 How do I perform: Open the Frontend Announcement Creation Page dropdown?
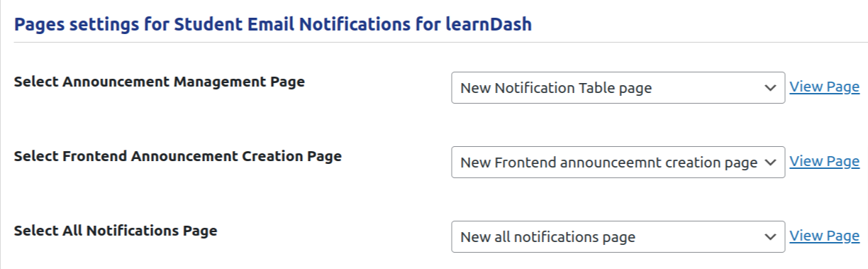click(618, 162)
